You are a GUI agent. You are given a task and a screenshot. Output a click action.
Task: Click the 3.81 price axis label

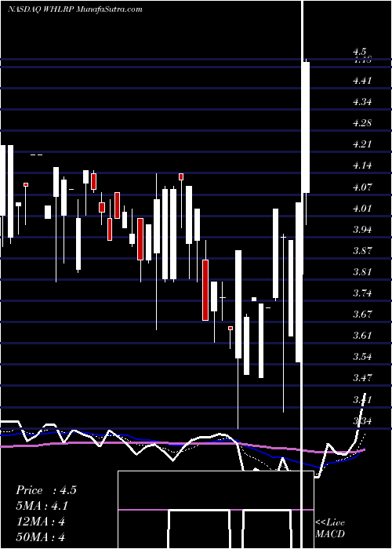362,271
